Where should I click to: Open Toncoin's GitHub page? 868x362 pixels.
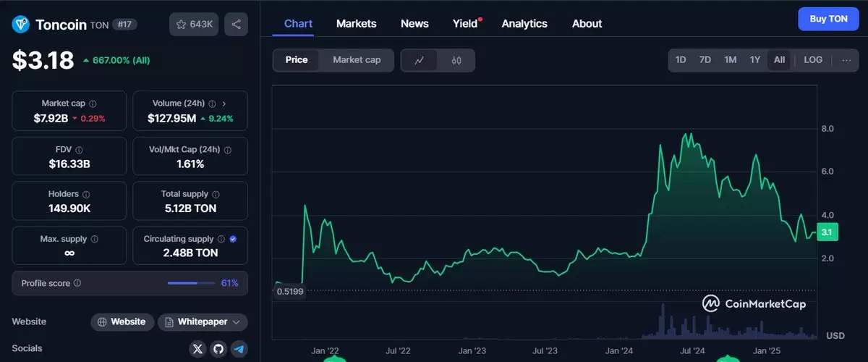(218, 349)
